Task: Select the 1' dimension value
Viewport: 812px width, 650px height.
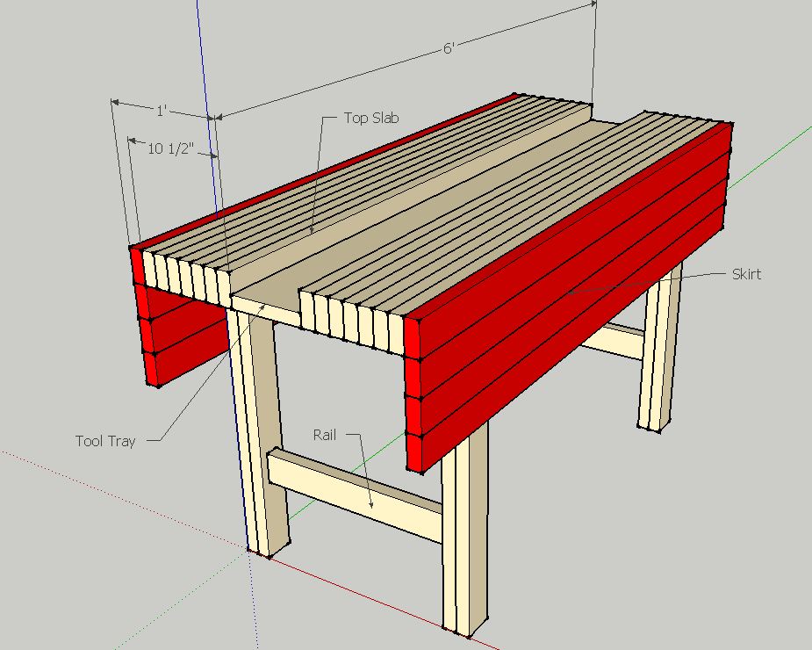Action: tap(162, 111)
